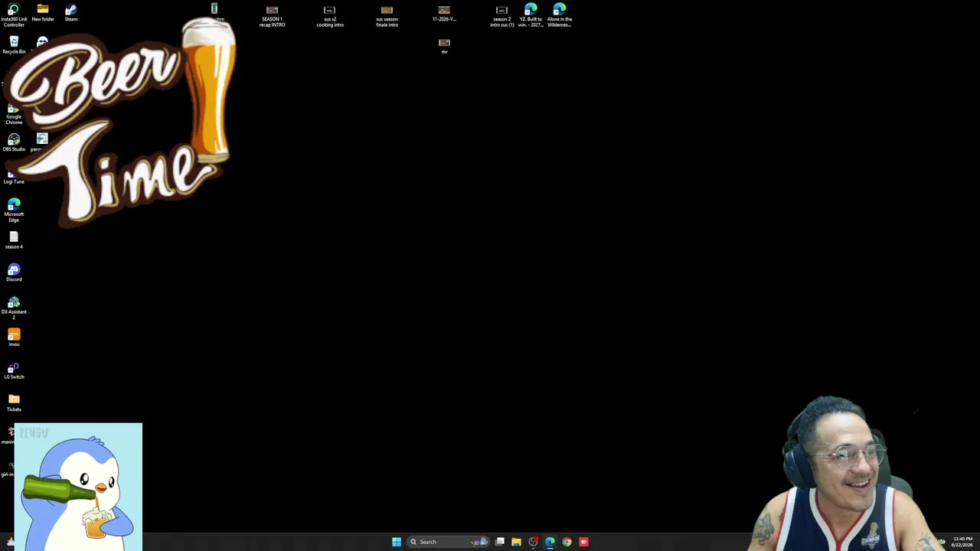The height and width of the screenshot is (551, 980).
Task: Open the red app icon on the taskbar
Action: 584,542
